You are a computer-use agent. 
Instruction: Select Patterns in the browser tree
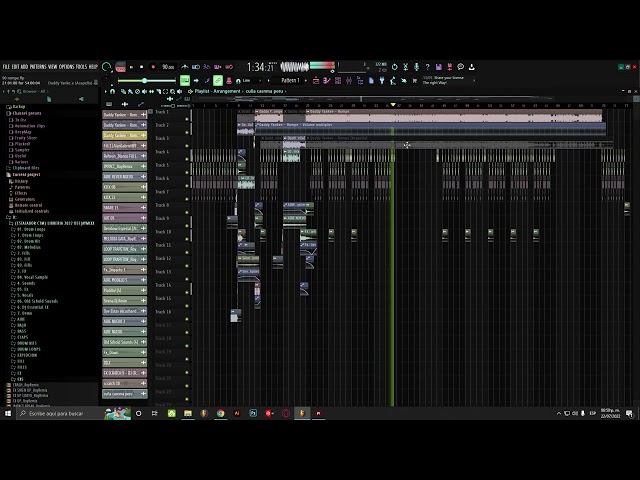[20, 187]
